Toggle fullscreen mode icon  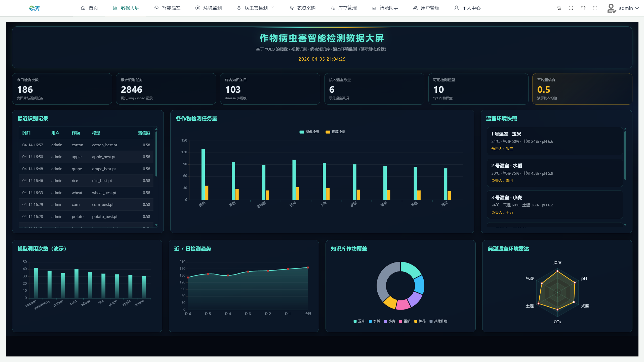point(595,8)
